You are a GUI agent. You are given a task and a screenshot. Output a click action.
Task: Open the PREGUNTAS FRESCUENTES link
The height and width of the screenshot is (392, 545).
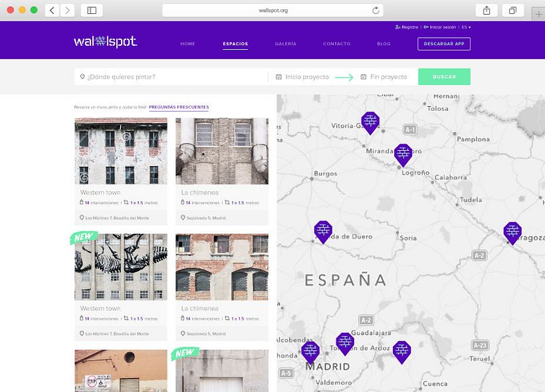[x=178, y=106]
